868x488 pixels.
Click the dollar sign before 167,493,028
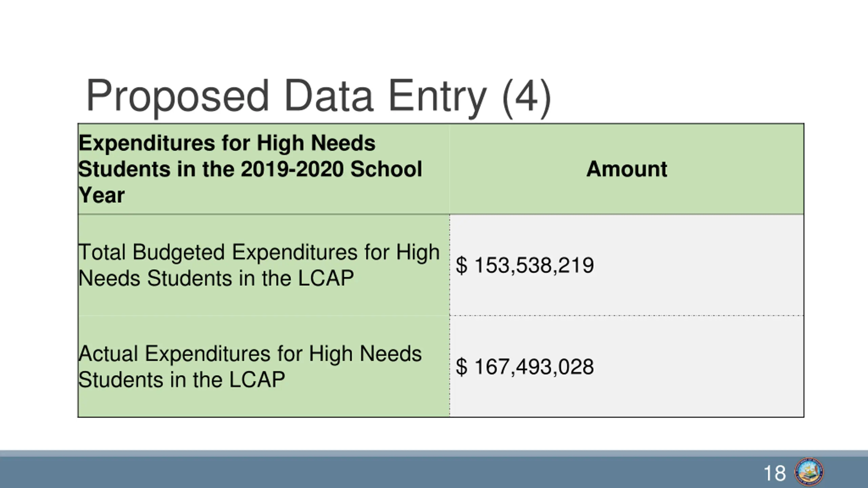[461, 367]
